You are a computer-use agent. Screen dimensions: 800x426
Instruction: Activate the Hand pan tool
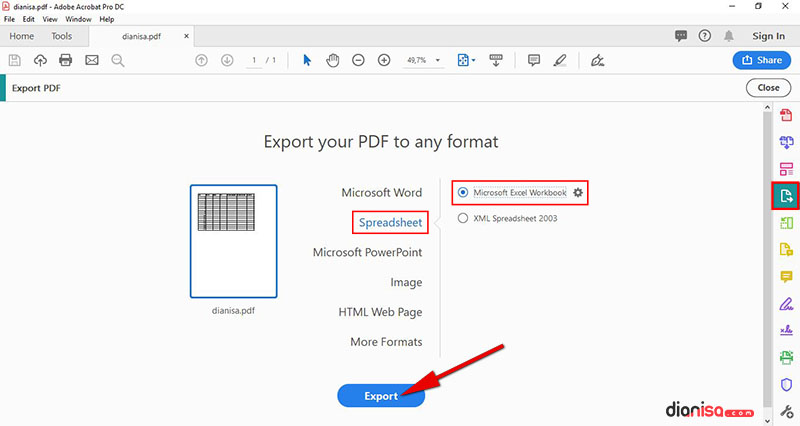click(333, 60)
